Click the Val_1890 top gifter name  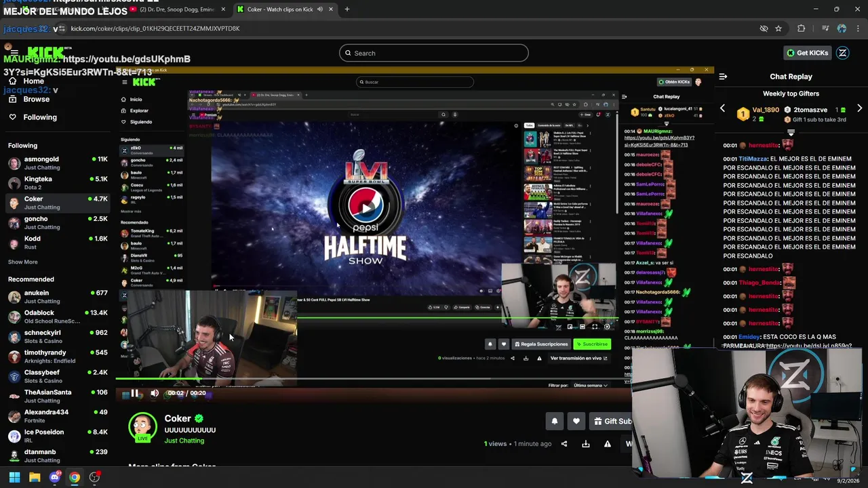[x=766, y=110]
